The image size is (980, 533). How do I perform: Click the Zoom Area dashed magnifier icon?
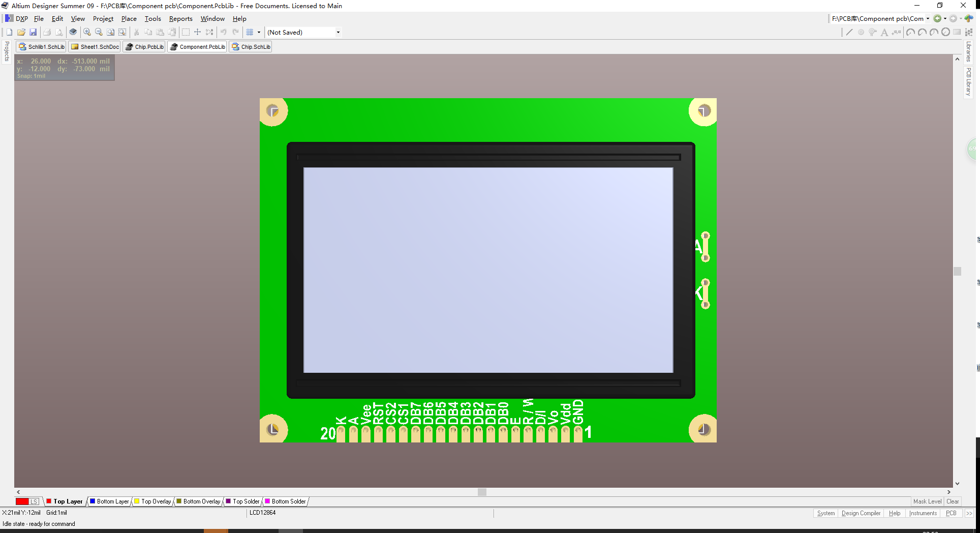coord(122,32)
